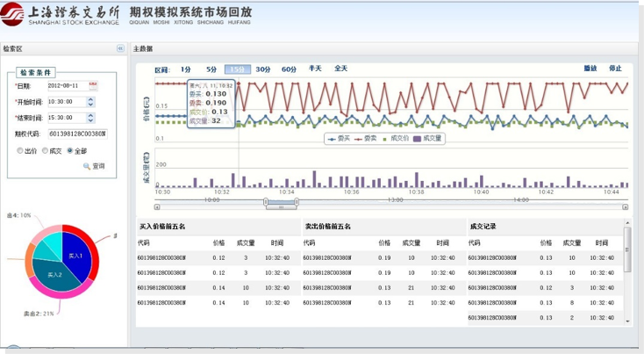Decrease the 开始时间 start time spinner
The width and height of the screenshot is (644, 354).
coord(90,105)
